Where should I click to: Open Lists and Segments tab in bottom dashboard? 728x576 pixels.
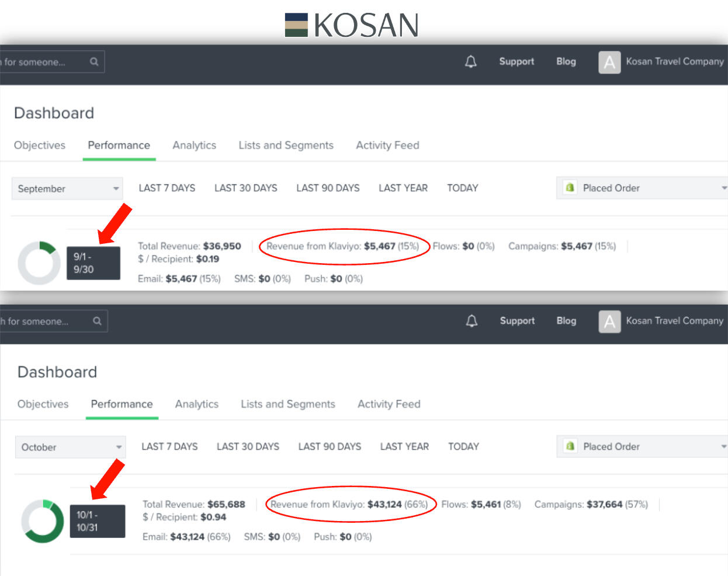point(287,404)
